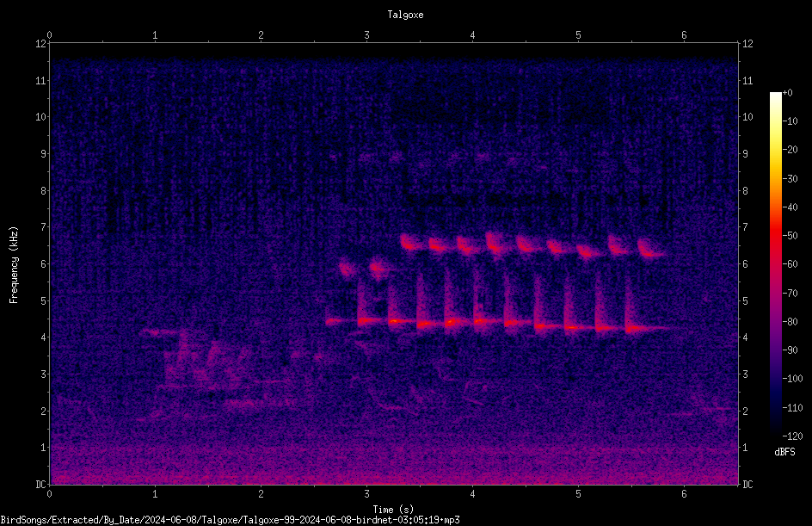This screenshot has height=526, width=812.
Task: Click the file path caption at bottom
Action: [230, 520]
